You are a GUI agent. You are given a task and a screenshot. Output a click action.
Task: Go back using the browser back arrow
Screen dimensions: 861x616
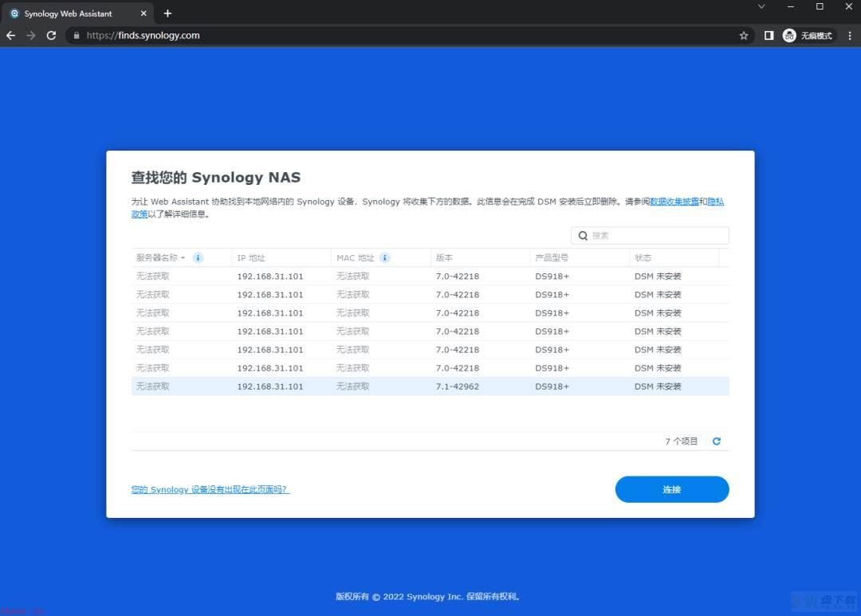pos(11,36)
